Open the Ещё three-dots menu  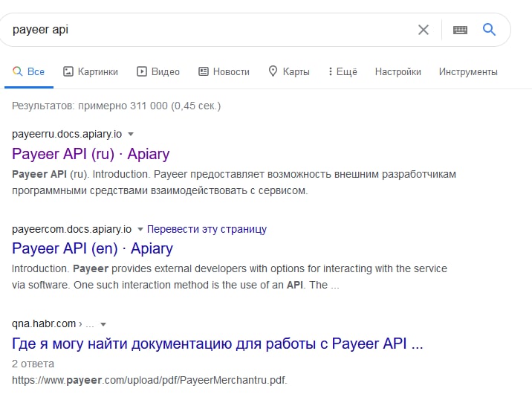tap(329, 72)
